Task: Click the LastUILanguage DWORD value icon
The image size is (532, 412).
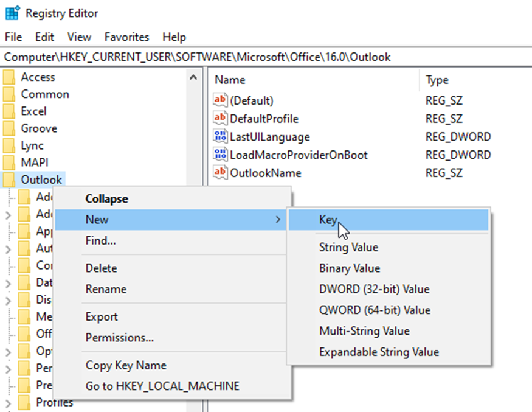Action: click(x=220, y=136)
